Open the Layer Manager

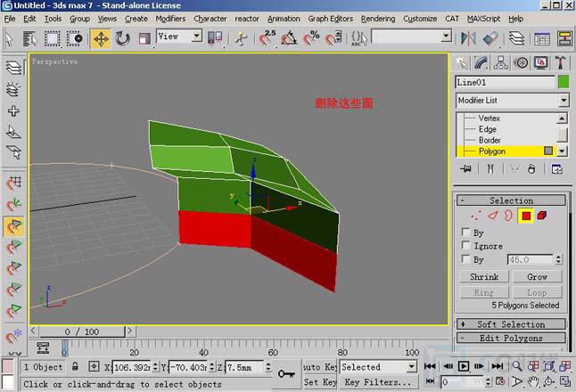[516, 38]
